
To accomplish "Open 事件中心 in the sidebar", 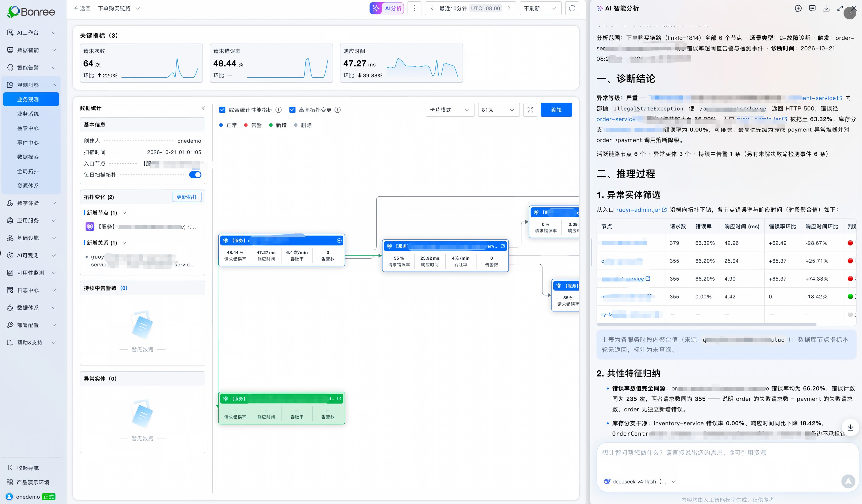I will pyautogui.click(x=28, y=142).
